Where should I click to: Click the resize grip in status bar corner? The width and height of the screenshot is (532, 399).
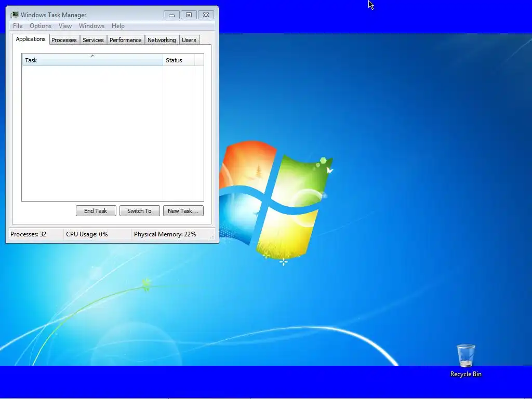pos(212,236)
